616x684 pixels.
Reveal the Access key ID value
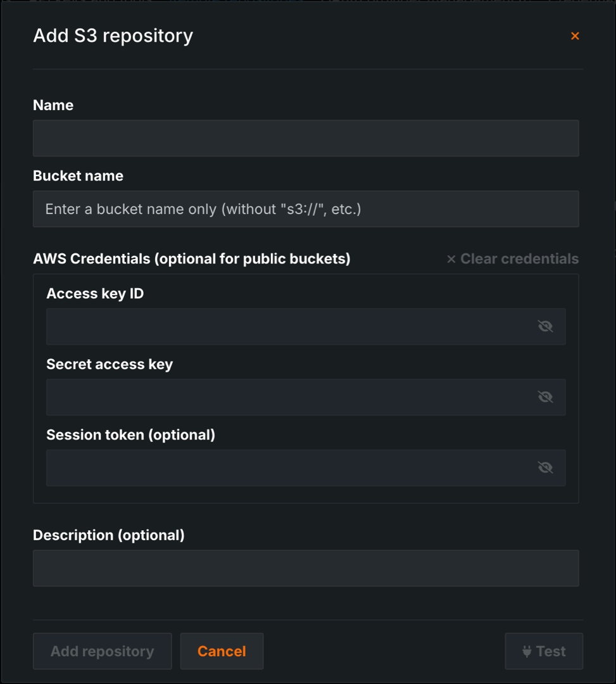click(x=545, y=327)
